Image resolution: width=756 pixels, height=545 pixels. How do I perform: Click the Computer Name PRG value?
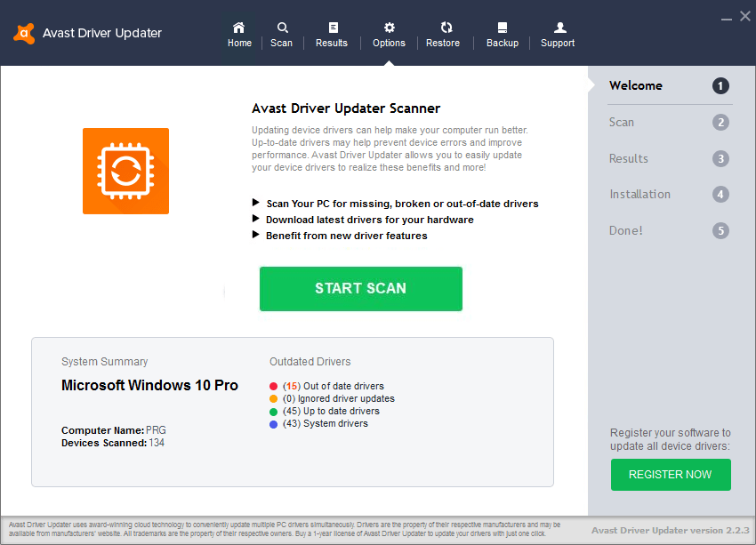(157, 430)
